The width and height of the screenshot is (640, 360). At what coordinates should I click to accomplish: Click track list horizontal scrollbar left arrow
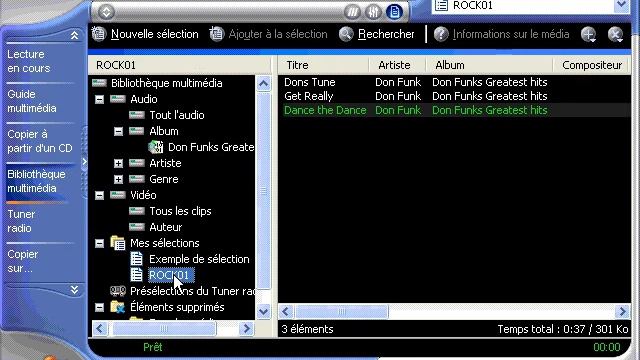point(286,312)
